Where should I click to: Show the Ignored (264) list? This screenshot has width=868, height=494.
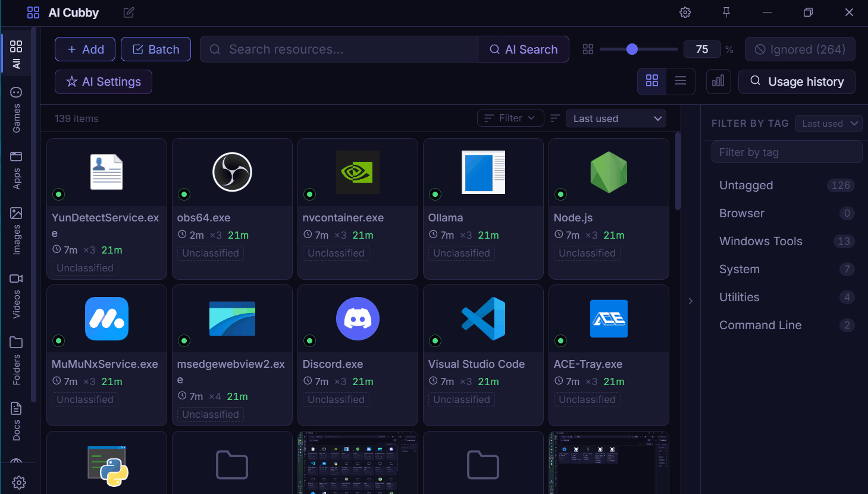(x=800, y=49)
